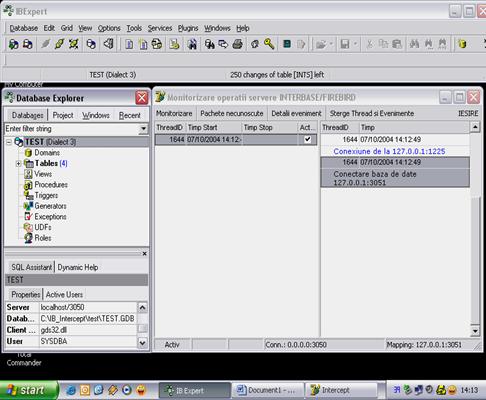Screen dimensions: 486x400
Task: Select the Roles node in tree
Action: pos(43,238)
